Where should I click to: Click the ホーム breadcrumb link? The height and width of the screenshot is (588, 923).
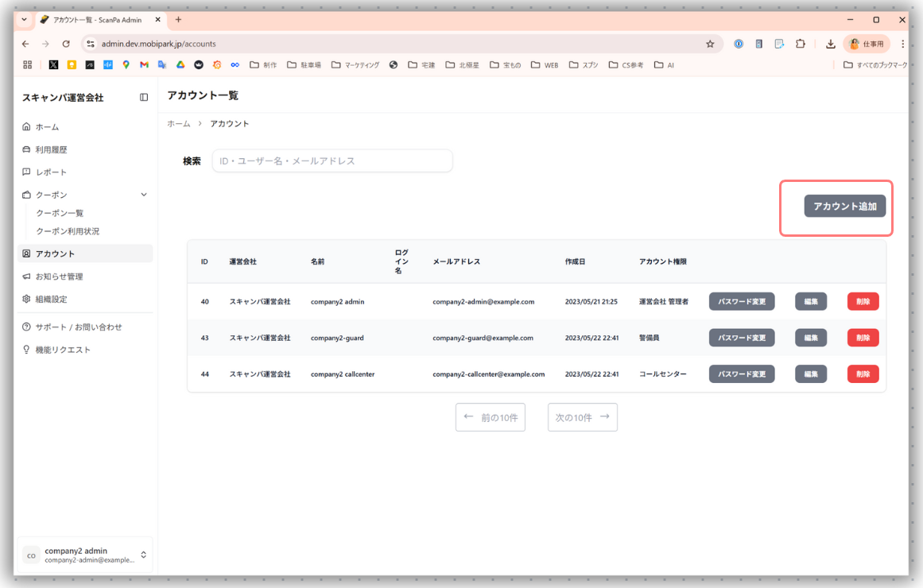pos(179,124)
